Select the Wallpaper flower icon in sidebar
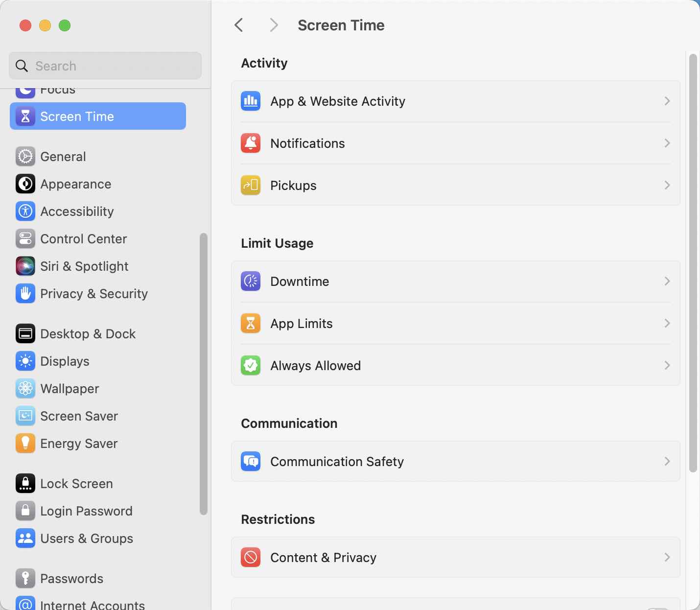 [x=25, y=389]
